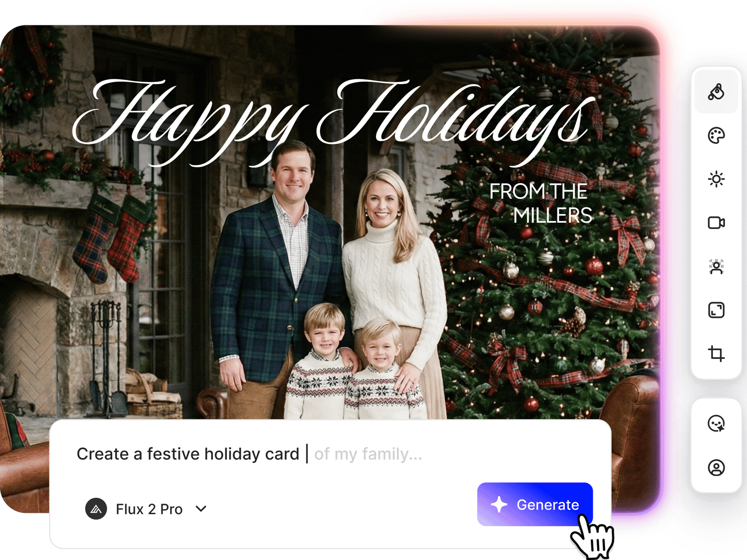Open the face sticker sparkle tool

click(x=716, y=423)
